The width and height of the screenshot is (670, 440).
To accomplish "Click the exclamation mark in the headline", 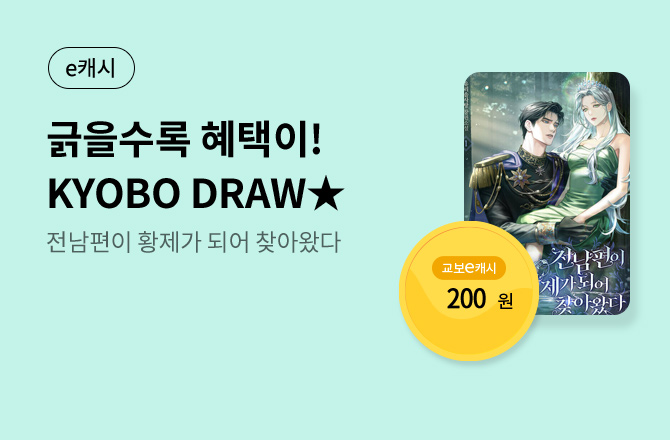I will coord(316,138).
